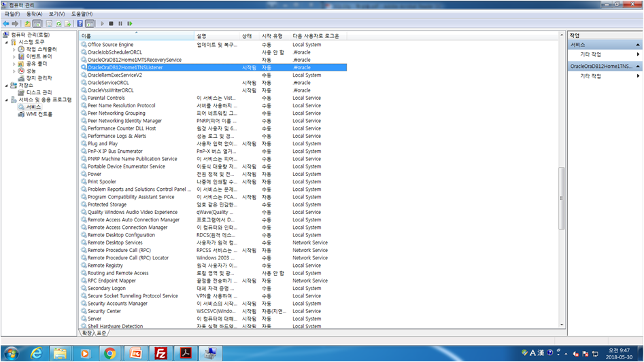
Task: Click the Back arrow in the toolbar
Action: click(x=5, y=24)
